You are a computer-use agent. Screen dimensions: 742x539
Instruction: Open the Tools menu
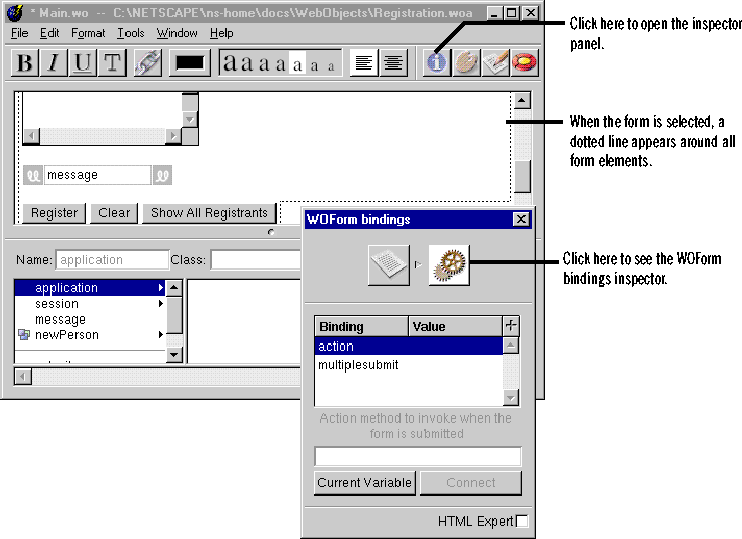(x=130, y=33)
